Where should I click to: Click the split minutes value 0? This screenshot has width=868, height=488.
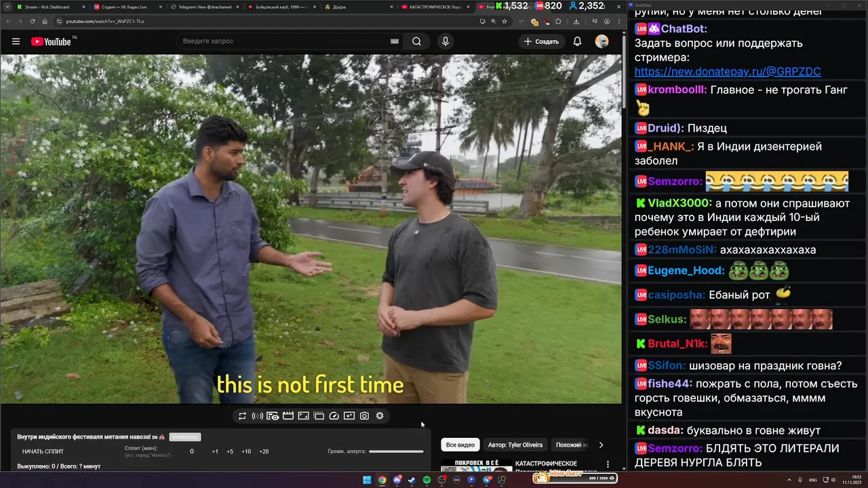click(x=192, y=451)
